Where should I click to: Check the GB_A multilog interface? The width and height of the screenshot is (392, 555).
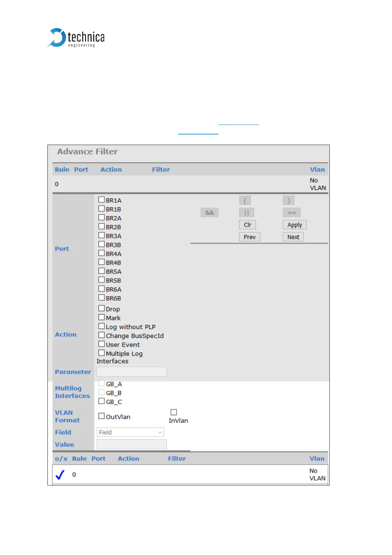[x=101, y=384]
